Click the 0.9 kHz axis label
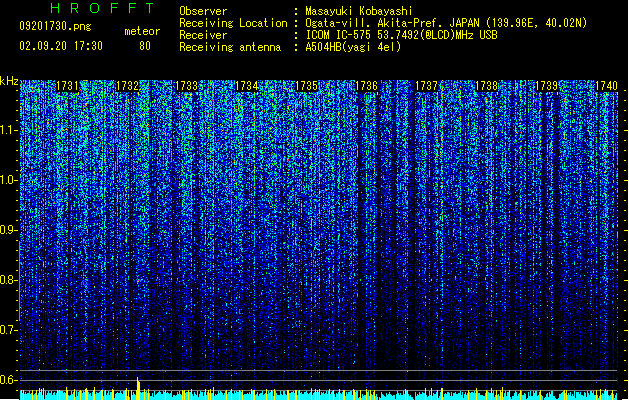Screen dimensions: 629x400 pos(8,230)
